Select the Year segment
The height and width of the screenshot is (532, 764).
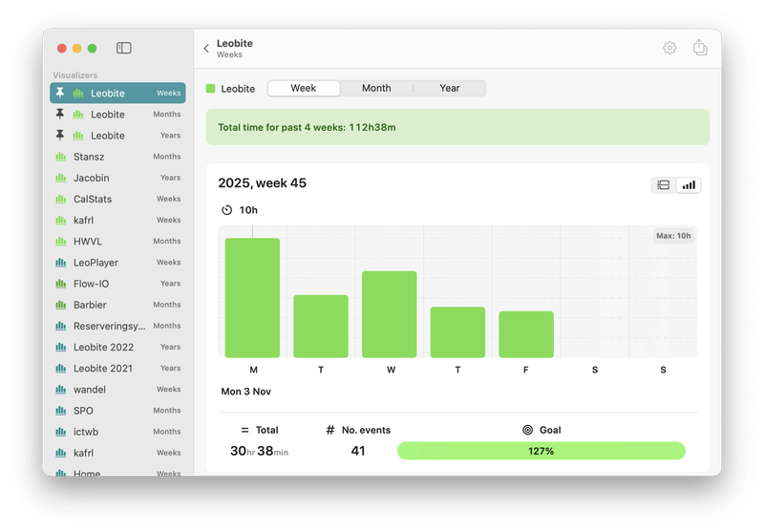[449, 88]
